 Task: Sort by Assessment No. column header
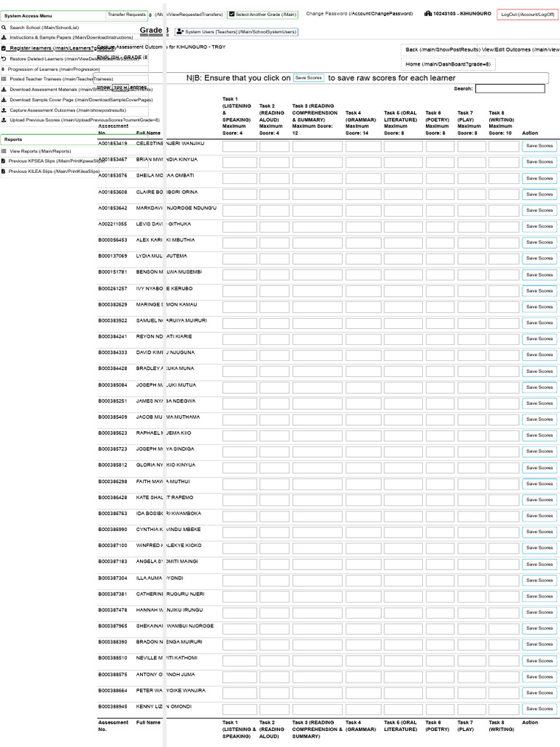(113, 130)
